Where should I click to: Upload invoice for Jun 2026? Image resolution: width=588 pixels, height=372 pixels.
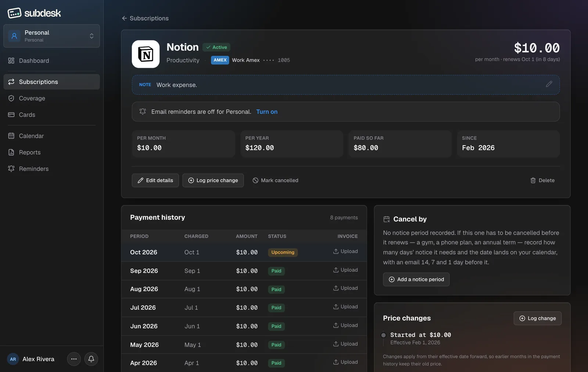(x=345, y=325)
